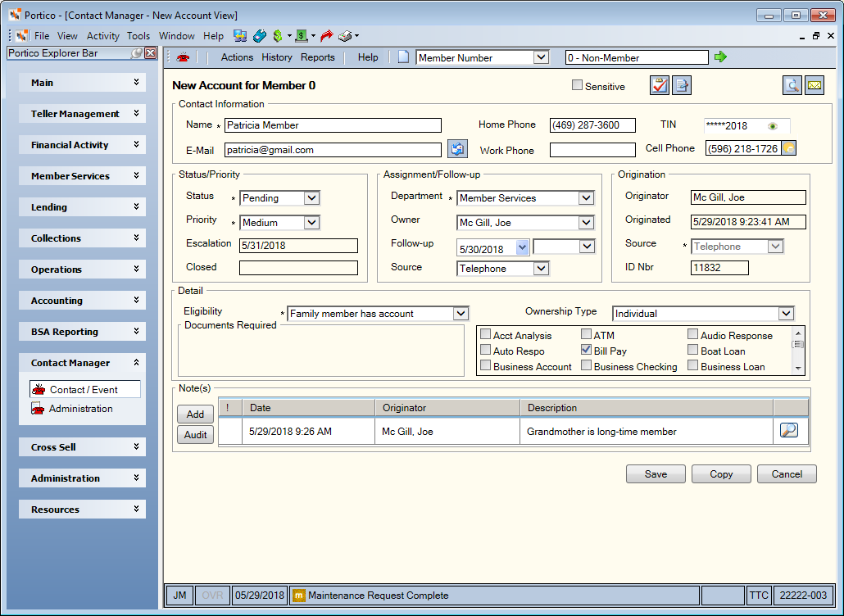844x616 pixels.
Task: Click the Cancel button
Action: (787, 474)
